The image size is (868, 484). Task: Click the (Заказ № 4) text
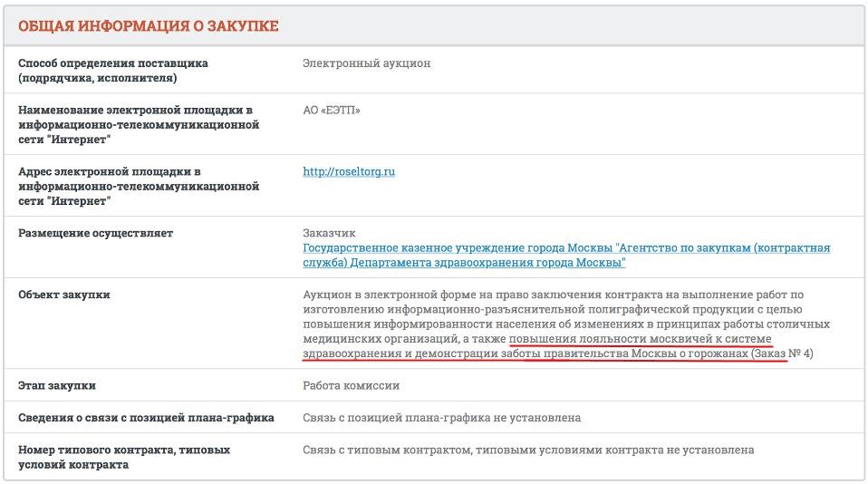pos(782,353)
